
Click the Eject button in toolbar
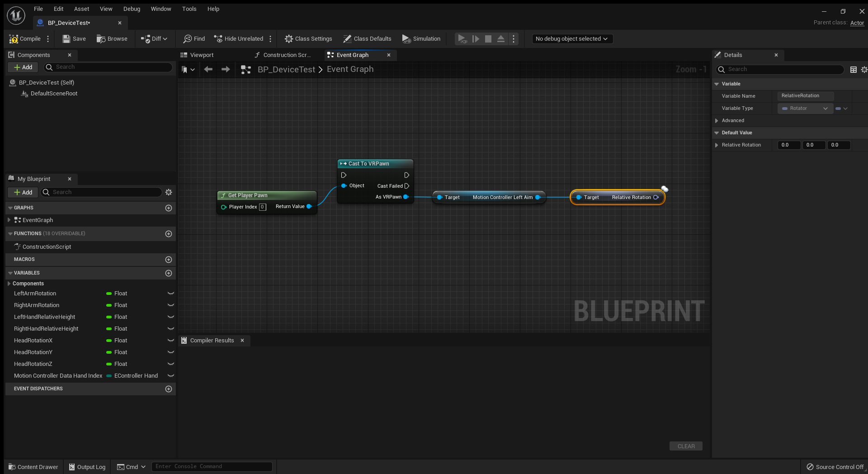[x=501, y=39]
